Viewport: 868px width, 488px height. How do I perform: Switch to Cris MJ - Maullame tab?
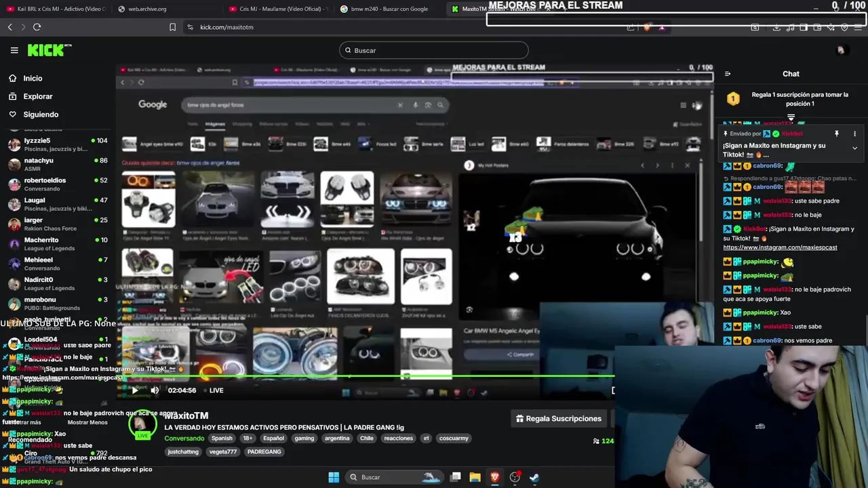(278, 9)
